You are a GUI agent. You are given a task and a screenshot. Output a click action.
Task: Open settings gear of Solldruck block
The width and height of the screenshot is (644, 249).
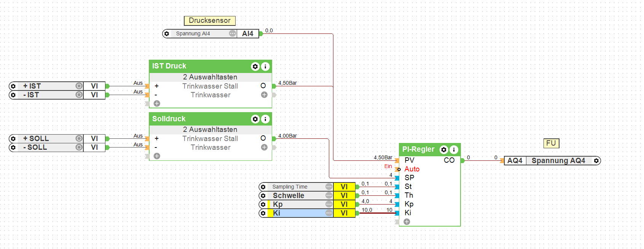[255, 119]
